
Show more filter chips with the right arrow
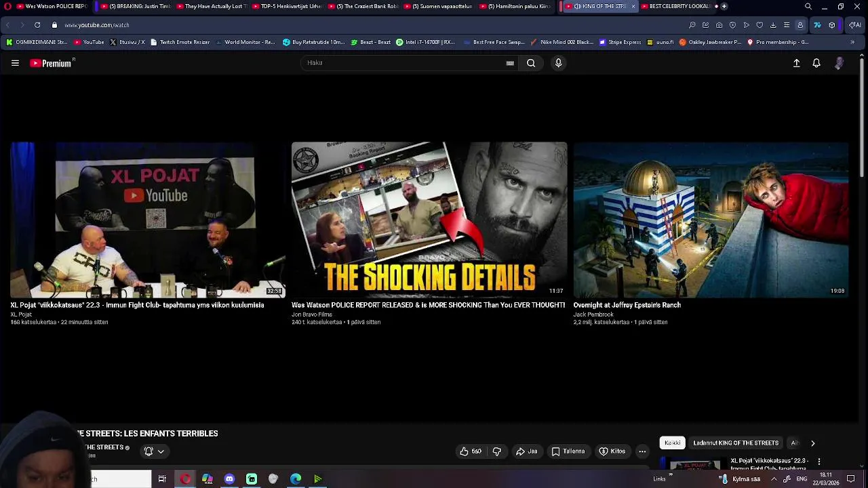pyautogui.click(x=812, y=443)
